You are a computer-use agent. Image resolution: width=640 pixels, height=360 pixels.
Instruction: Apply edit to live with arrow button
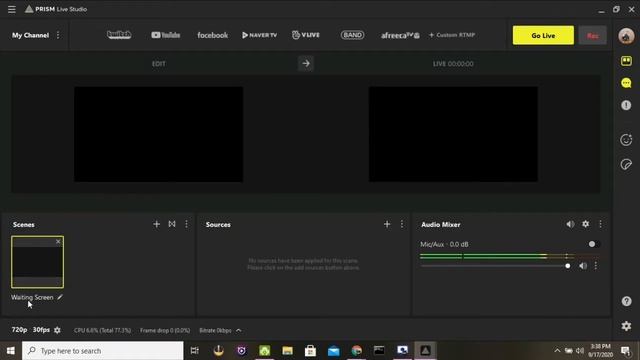(x=306, y=63)
